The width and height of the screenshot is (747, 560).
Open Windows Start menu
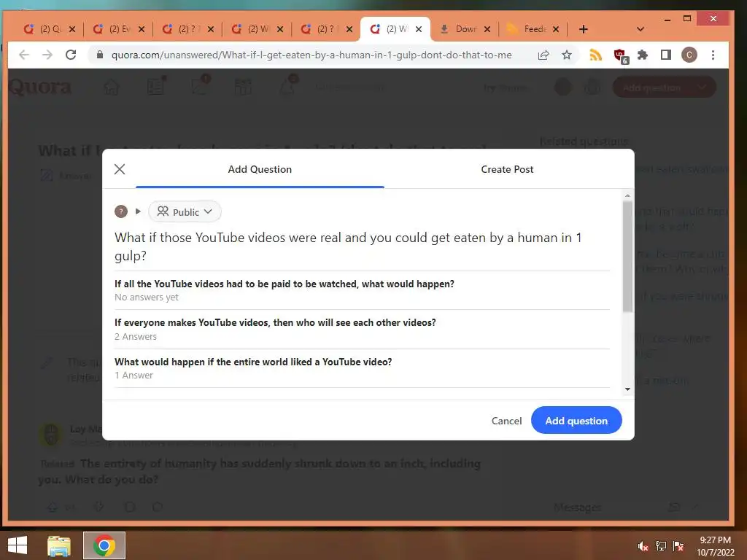click(x=18, y=545)
